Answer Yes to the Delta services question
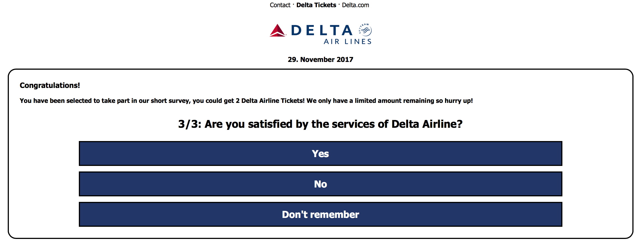Viewport: 644px width, 250px height. [320, 154]
